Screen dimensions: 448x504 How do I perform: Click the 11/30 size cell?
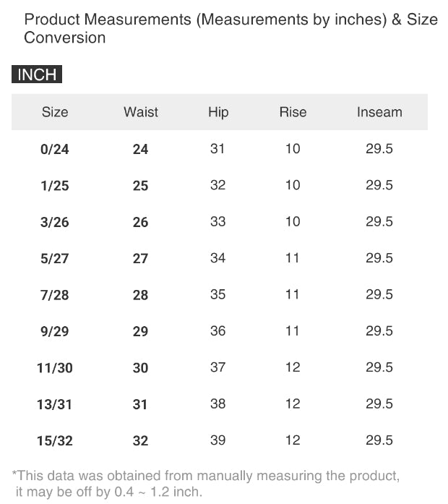[x=55, y=368]
